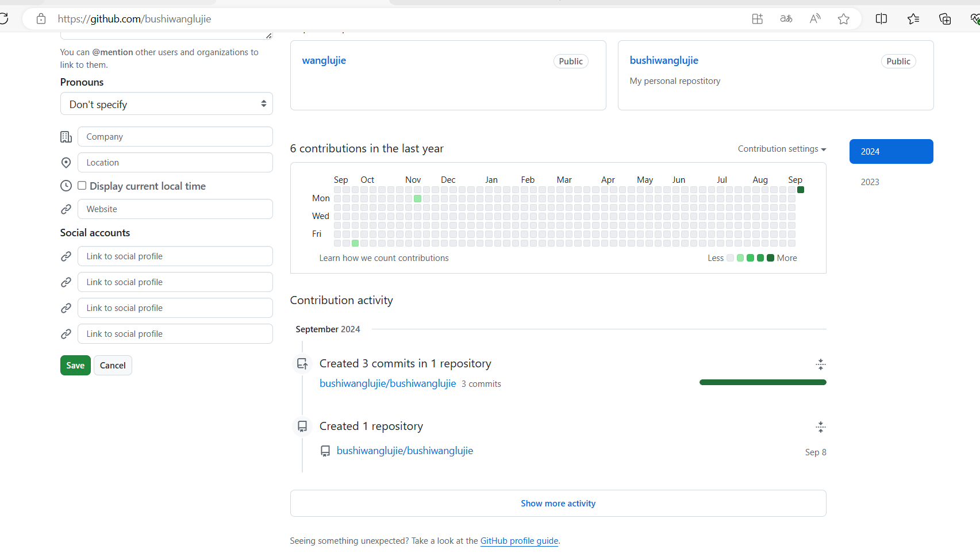Click the company building icon
The image size is (980, 557).
click(66, 137)
